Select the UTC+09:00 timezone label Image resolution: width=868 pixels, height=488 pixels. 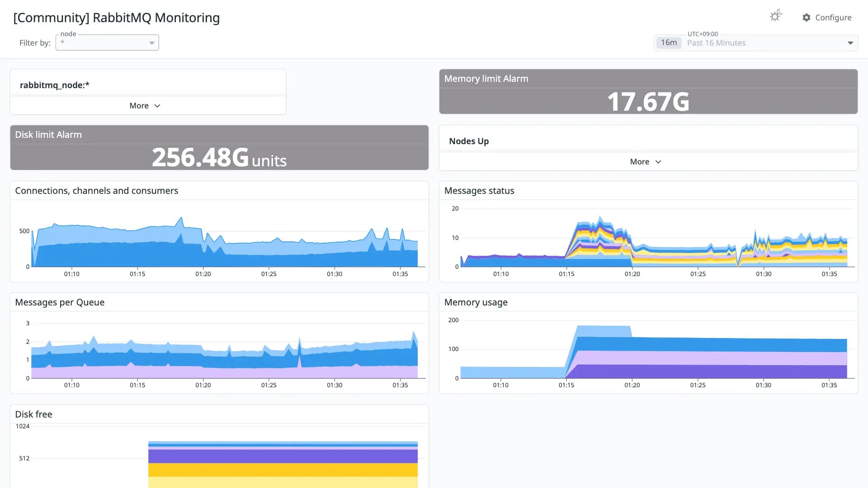pos(703,34)
